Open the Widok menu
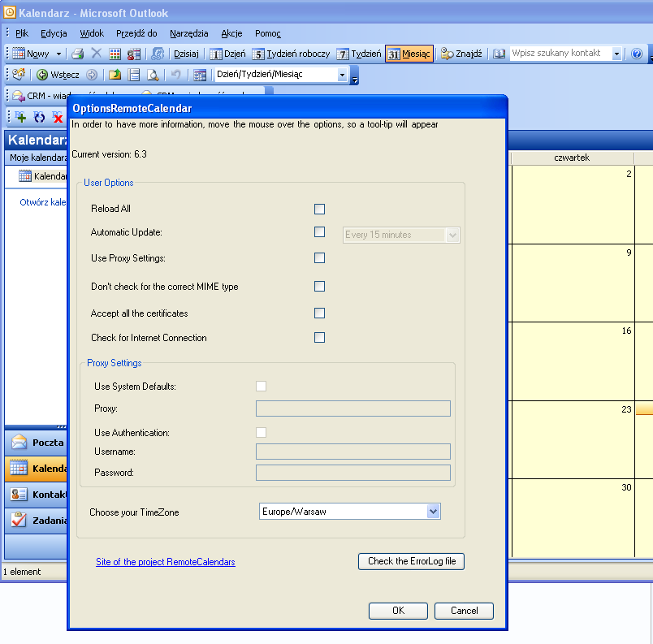 [x=92, y=33]
